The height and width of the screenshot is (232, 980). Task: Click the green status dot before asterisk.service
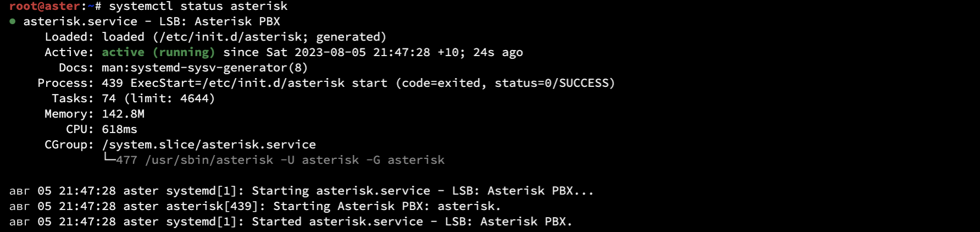[12, 21]
